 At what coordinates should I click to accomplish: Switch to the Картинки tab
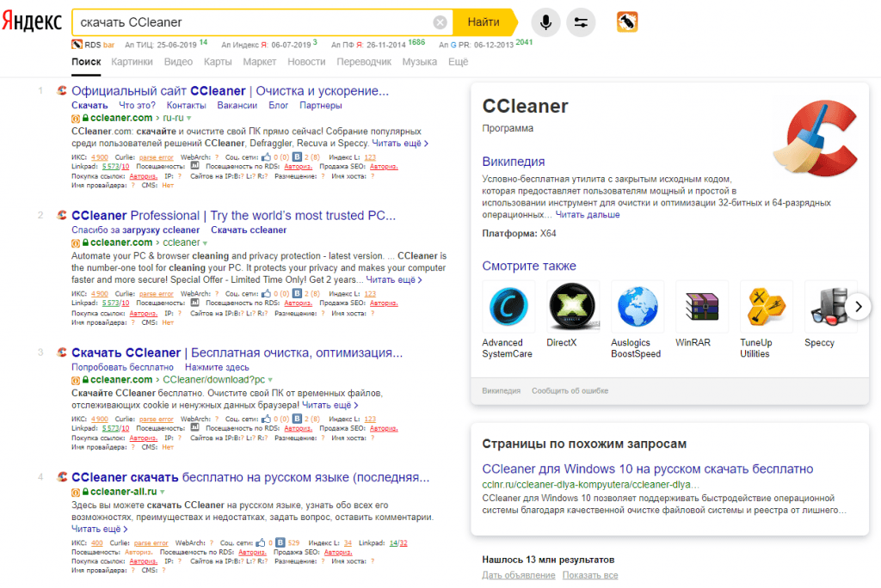tap(132, 62)
